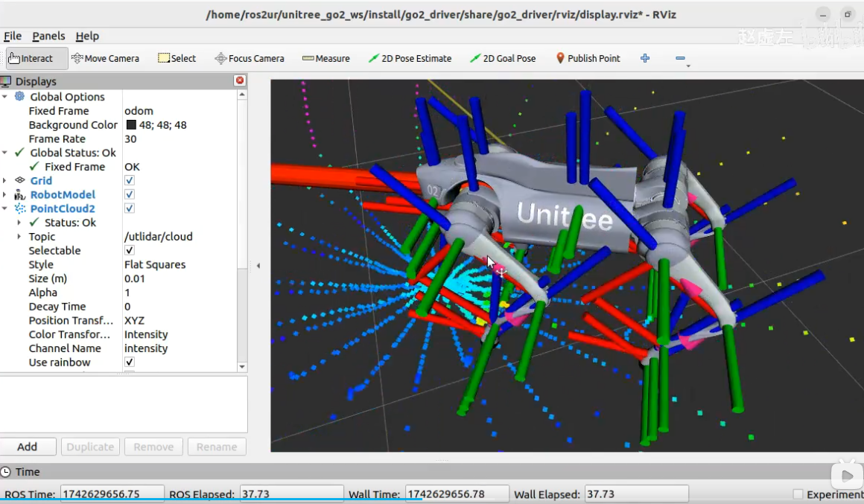Click the Displays panel monitor icon
The image size is (864, 504).
click(6, 82)
